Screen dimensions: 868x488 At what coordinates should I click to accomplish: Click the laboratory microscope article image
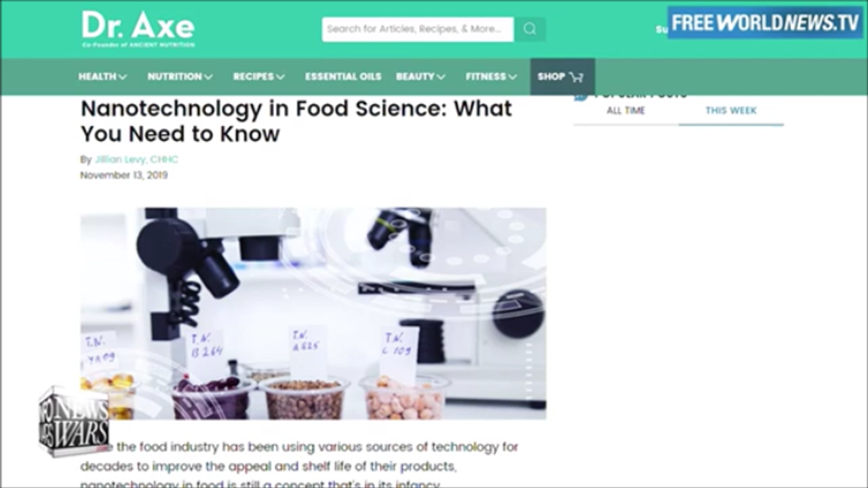(x=313, y=313)
